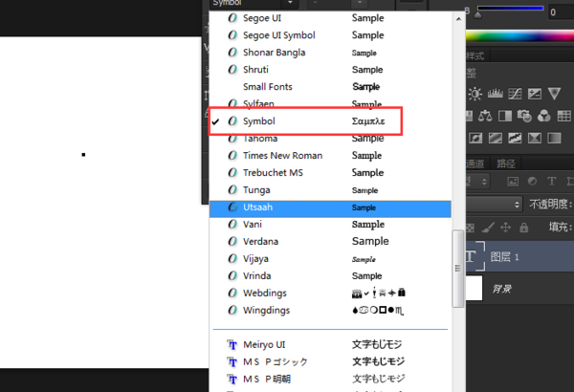Add a Levels adjustment (histogram icon)
574x392 pixels.
click(x=495, y=94)
